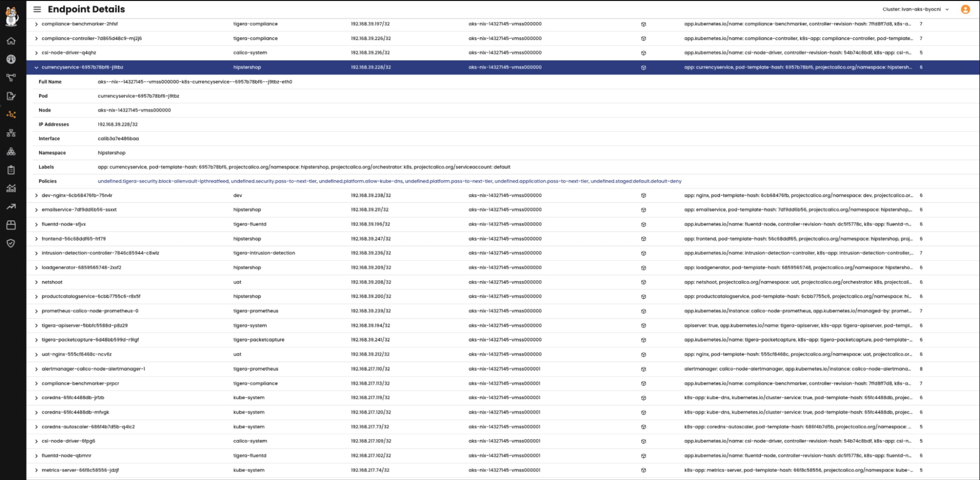Click the network topology icon for netshoot row
The height and width of the screenshot is (480, 980).
point(643,282)
